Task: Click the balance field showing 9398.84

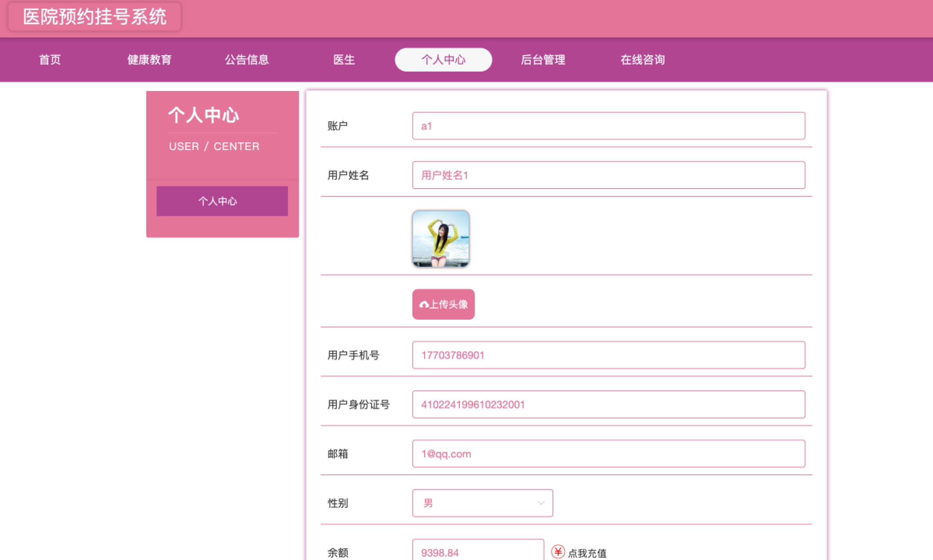Action: (x=479, y=551)
